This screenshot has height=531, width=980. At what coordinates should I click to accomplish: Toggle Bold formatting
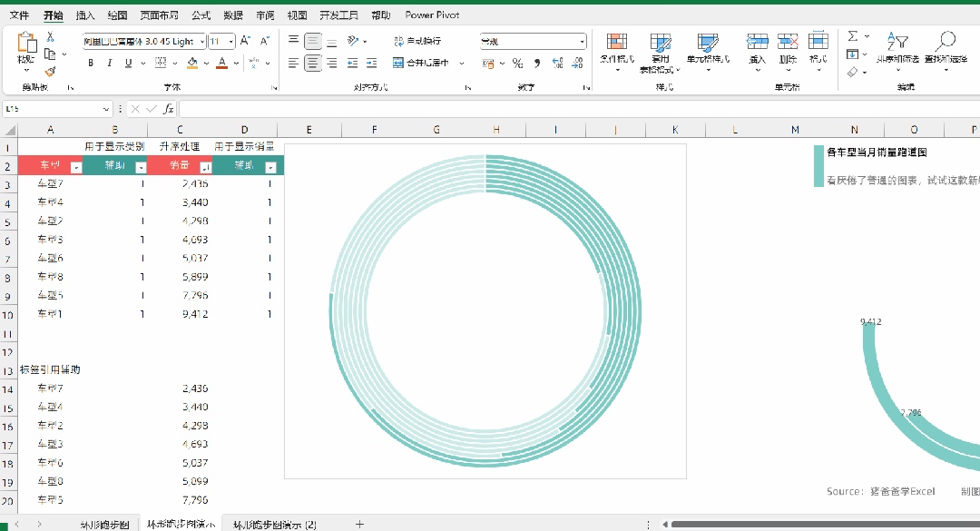(x=91, y=63)
